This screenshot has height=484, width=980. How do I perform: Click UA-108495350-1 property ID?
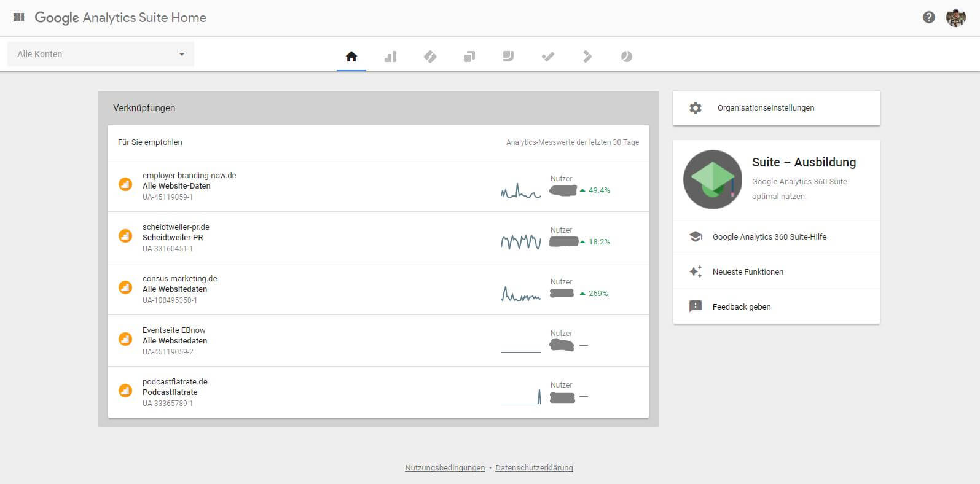tap(170, 300)
